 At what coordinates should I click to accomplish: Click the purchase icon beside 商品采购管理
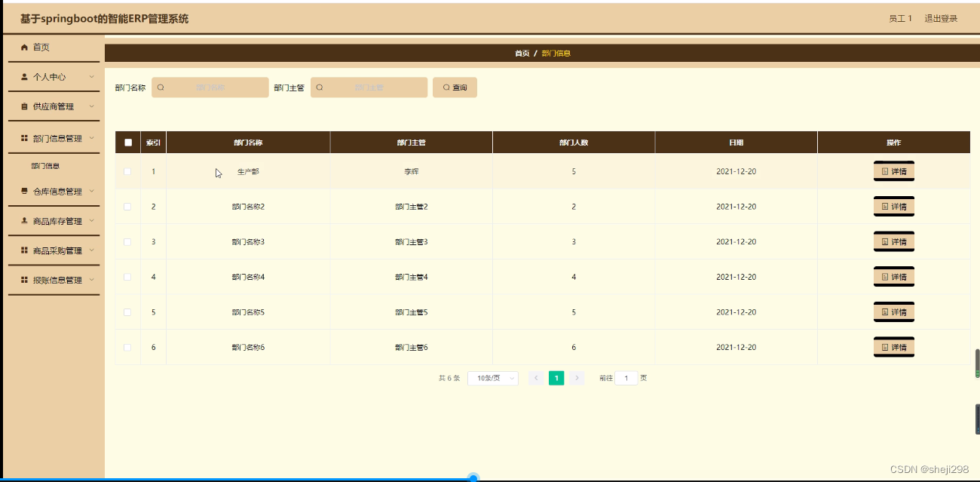(23, 250)
